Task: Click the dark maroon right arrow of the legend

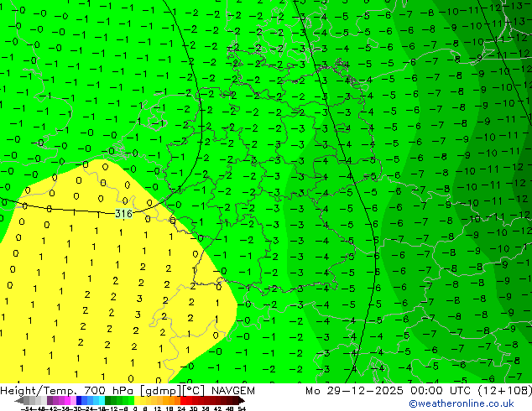Action: (x=241, y=401)
